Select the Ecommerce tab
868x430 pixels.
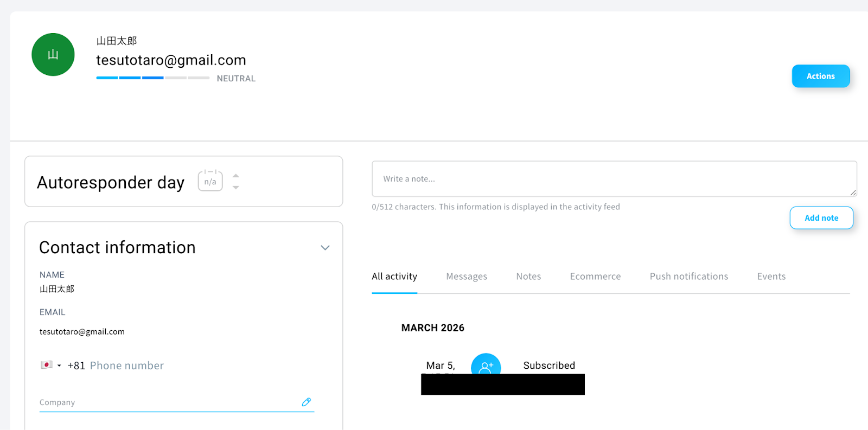click(595, 277)
